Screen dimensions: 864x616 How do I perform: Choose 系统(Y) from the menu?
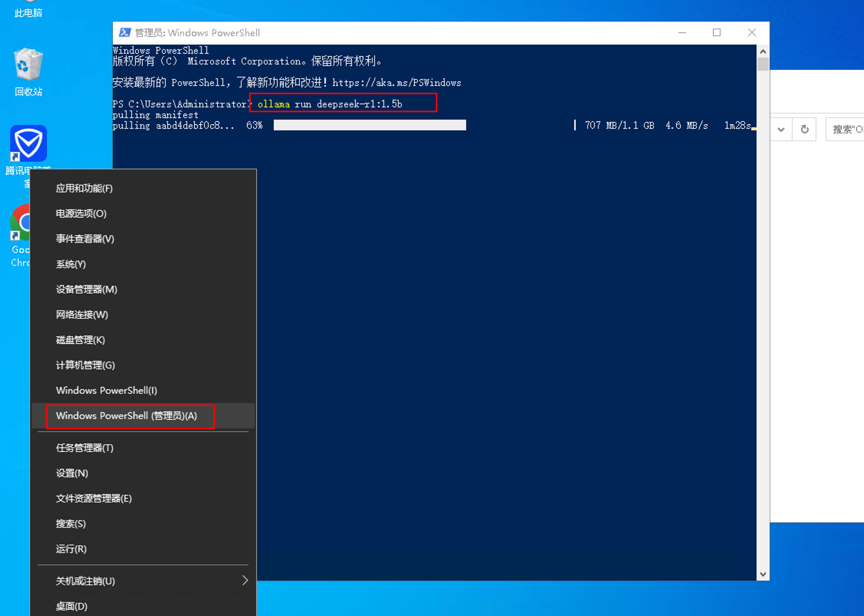click(143, 264)
